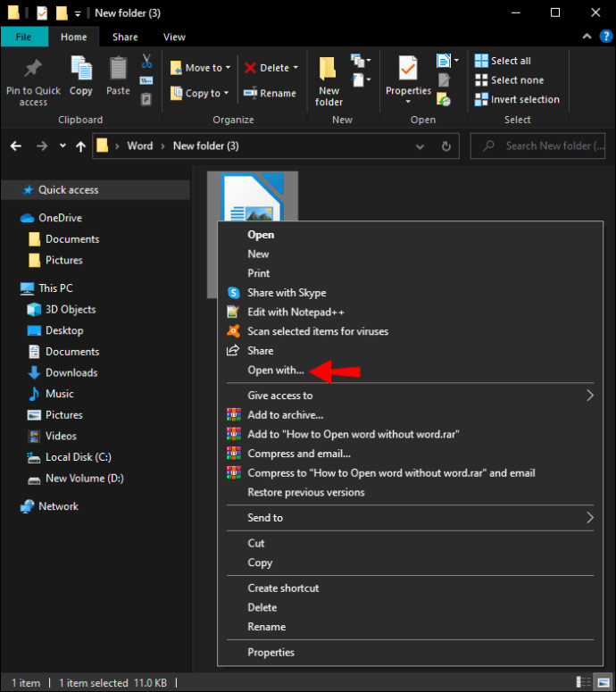
Task: Expand the Give access to submenu
Action: 411,396
